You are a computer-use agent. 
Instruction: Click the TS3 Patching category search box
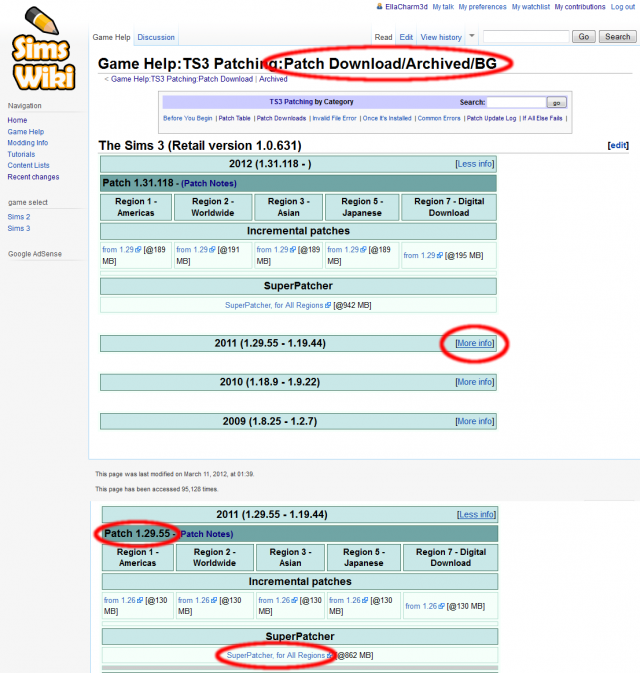click(x=516, y=102)
